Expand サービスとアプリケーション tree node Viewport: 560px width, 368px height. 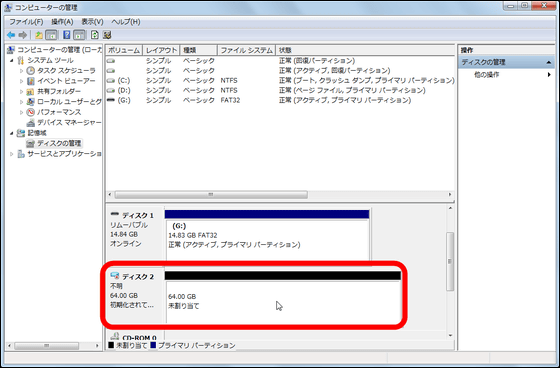tap(12, 154)
